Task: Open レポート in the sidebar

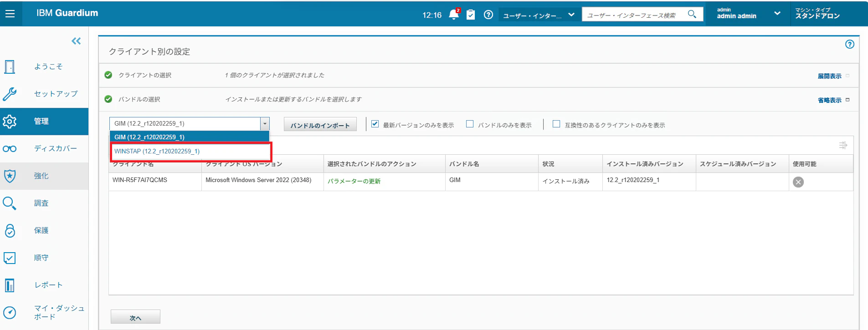Action: click(x=48, y=285)
